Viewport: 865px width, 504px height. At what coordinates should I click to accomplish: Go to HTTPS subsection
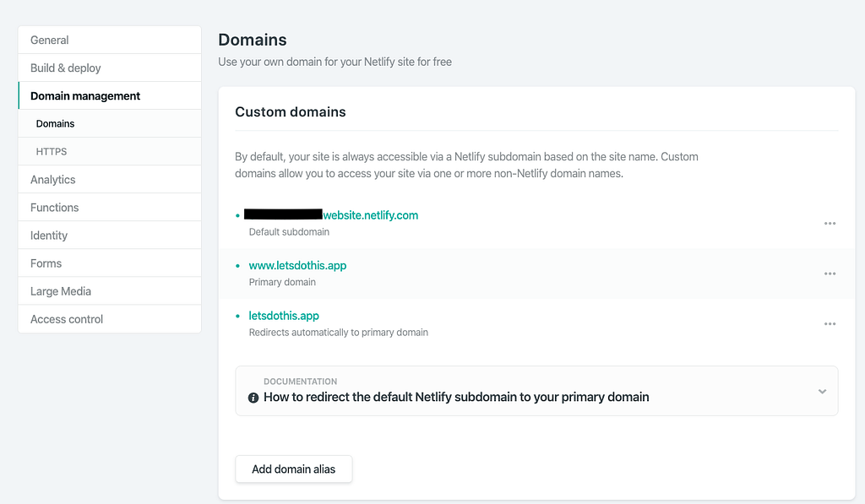coord(109,152)
